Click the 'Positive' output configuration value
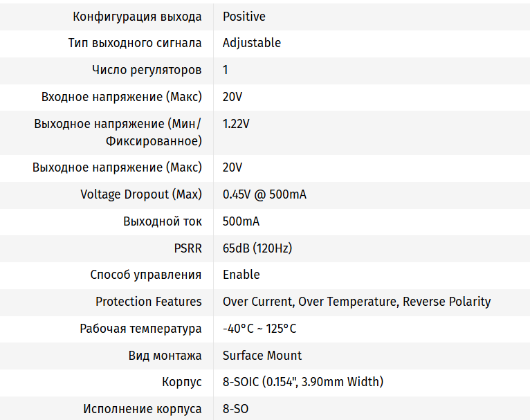 (244, 17)
